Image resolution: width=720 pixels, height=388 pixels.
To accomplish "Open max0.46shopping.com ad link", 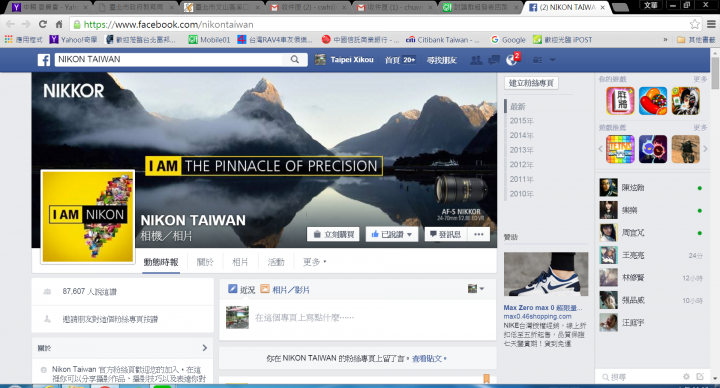I will tap(538, 316).
